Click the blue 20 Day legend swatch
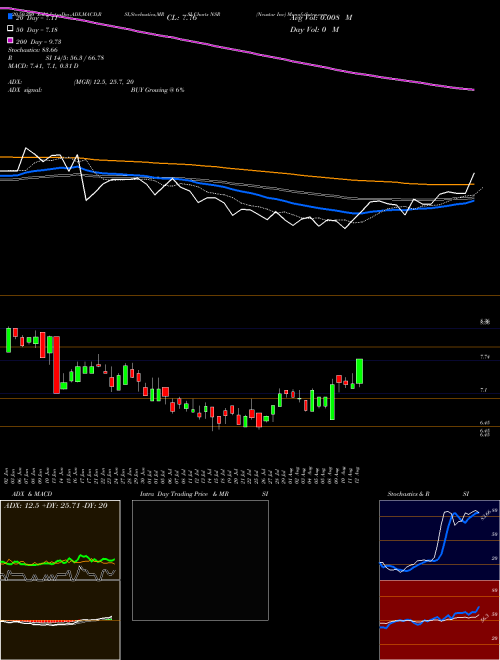The width and height of the screenshot is (500, 660). coord(10,18)
